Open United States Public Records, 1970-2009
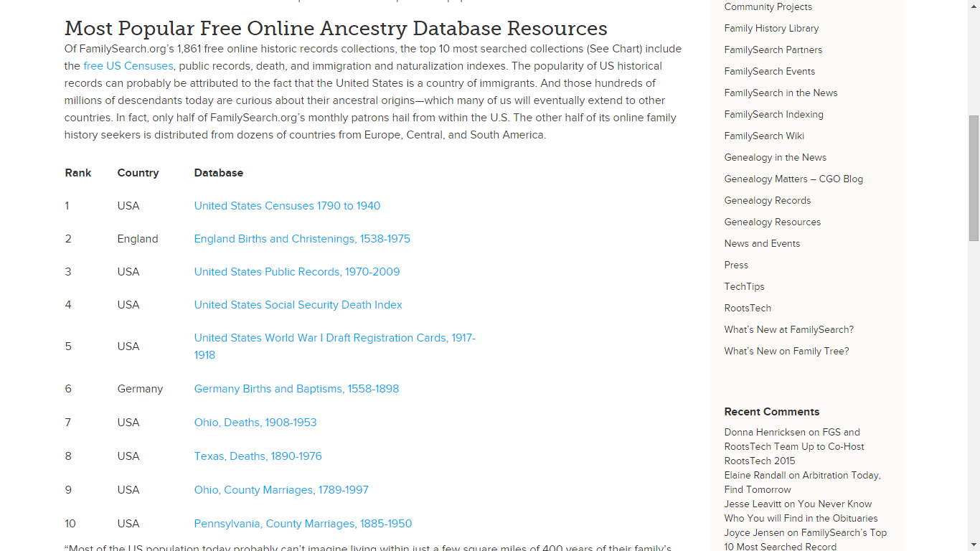Image resolution: width=980 pixels, height=551 pixels. (x=297, y=272)
